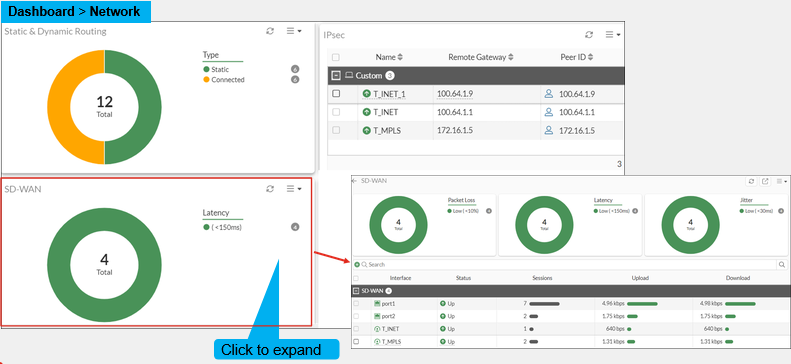Tick the port2 row checkbox

[356, 316]
